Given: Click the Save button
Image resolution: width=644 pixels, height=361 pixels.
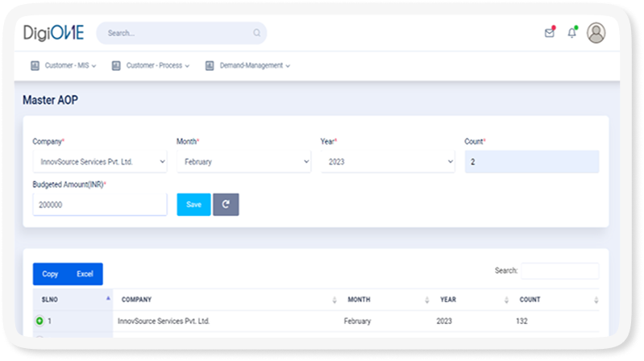Looking at the screenshot, I should [193, 205].
